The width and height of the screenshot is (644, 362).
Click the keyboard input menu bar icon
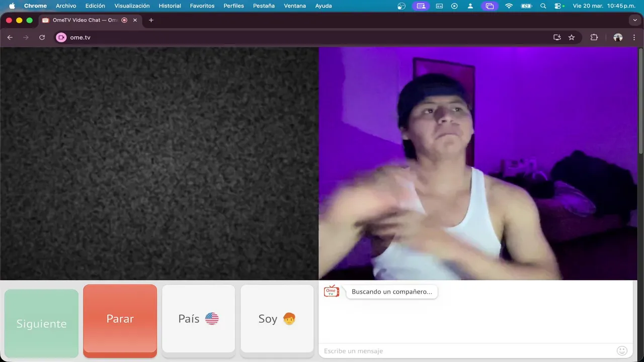click(439, 6)
